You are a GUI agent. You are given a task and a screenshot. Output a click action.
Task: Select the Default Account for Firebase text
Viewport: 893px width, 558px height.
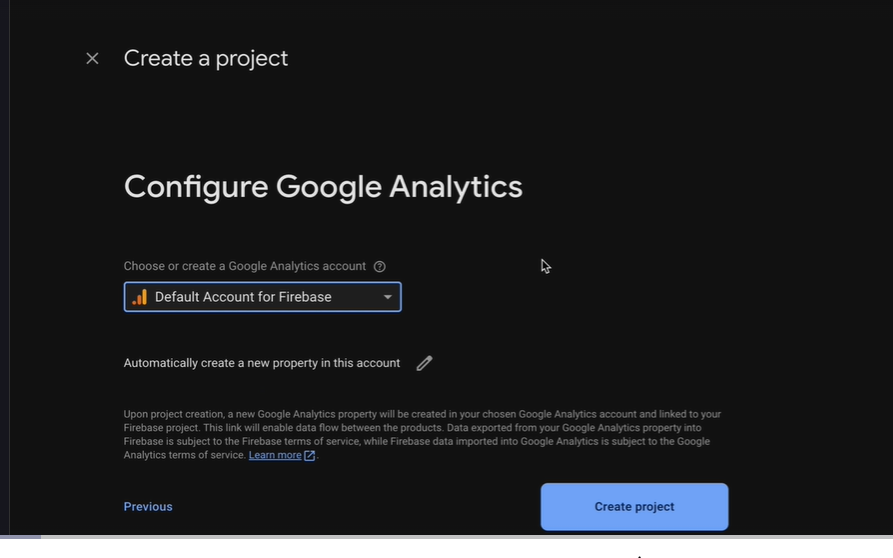tap(243, 297)
